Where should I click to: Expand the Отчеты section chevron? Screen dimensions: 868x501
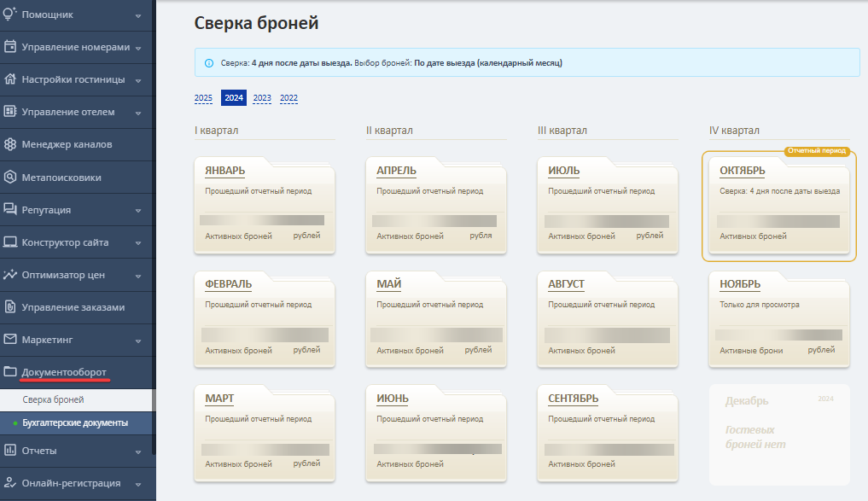click(x=138, y=451)
